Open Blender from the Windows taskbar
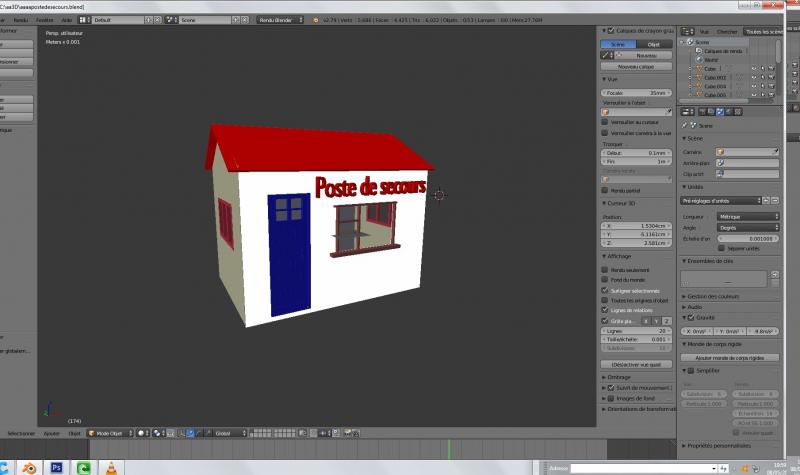The width and height of the screenshot is (800, 475). tap(31, 467)
